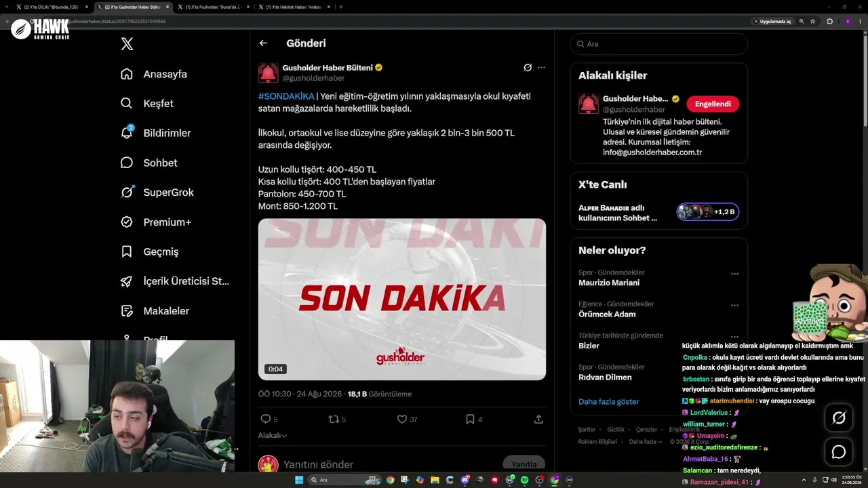Open the floating Grok button
868x488 pixels.
pyautogui.click(x=839, y=418)
